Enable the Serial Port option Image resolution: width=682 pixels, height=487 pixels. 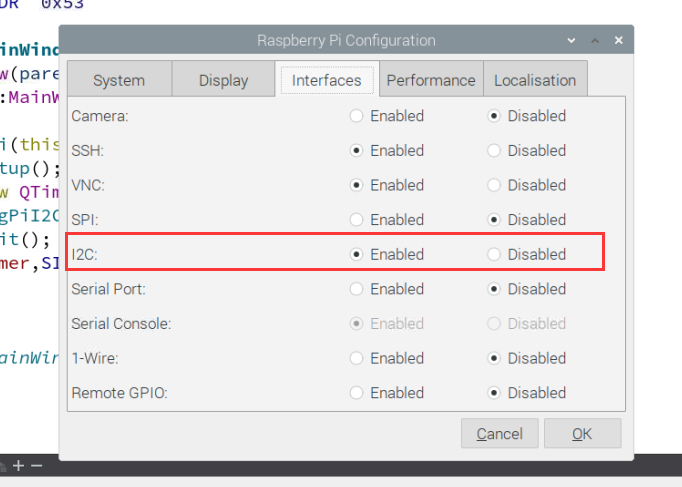point(357,289)
